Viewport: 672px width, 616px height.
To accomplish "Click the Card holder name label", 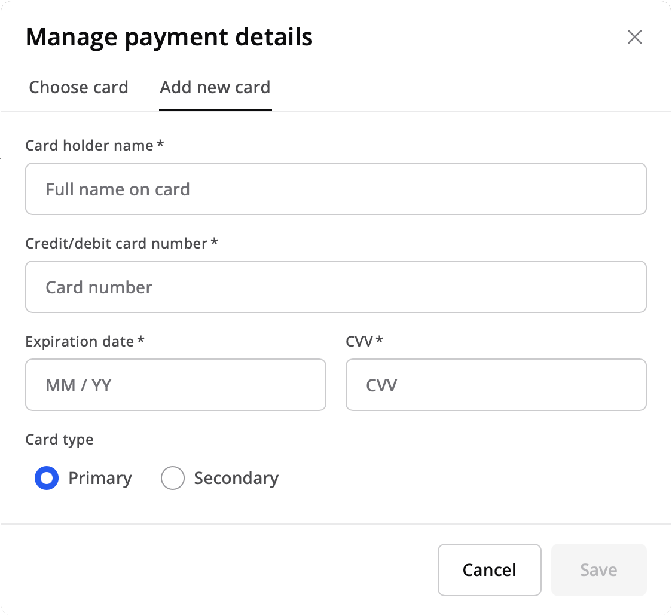I will (x=89, y=145).
